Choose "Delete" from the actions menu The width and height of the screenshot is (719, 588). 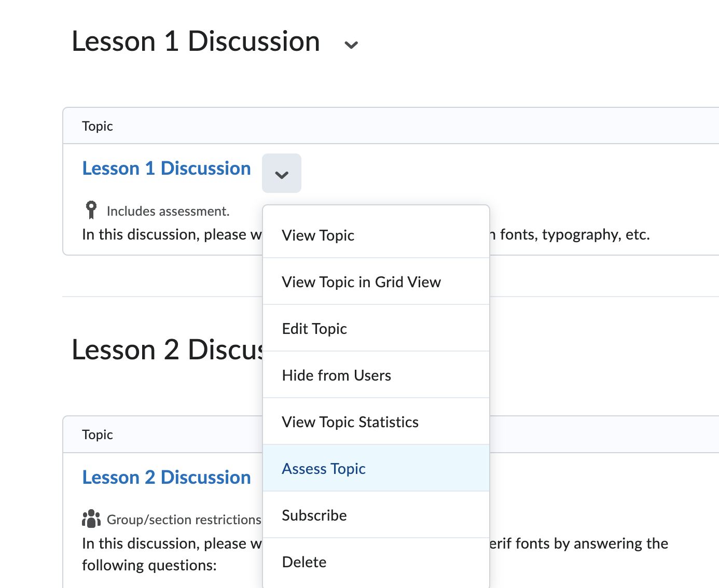click(x=304, y=562)
